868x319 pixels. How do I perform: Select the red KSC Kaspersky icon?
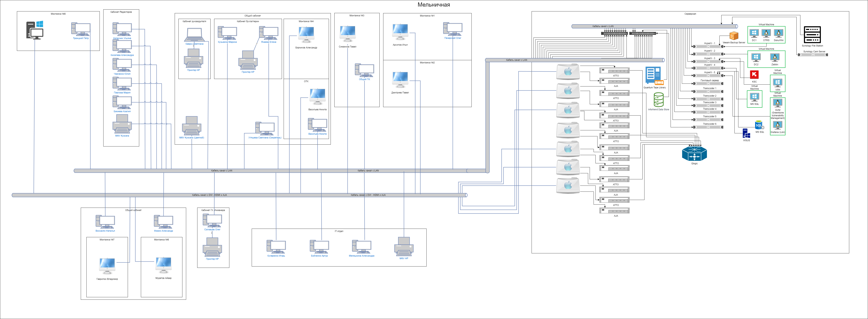[754, 75]
